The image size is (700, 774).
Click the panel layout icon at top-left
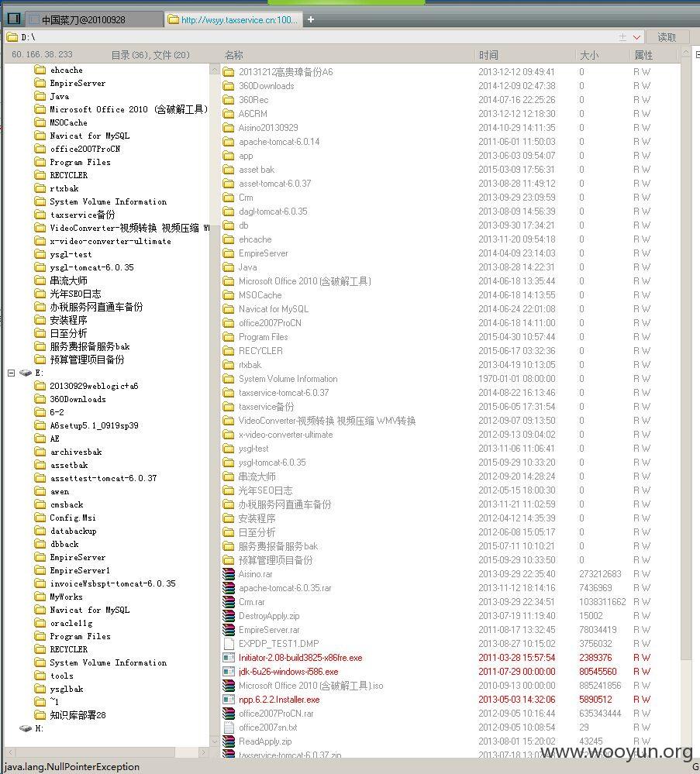pyautogui.click(x=14, y=19)
